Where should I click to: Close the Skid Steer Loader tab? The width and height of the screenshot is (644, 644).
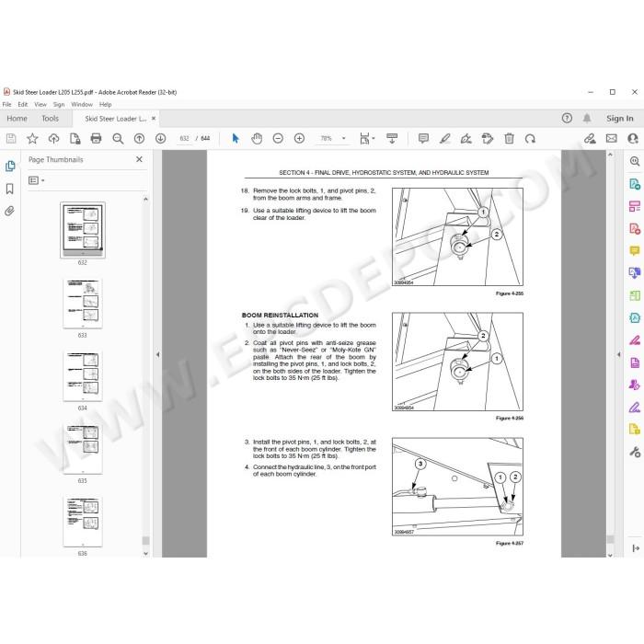pyautogui.click(x=154, y=119)
